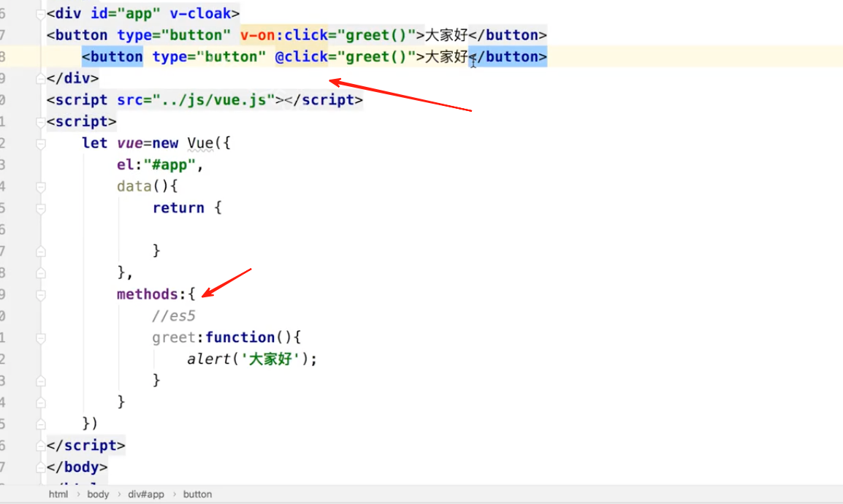Viewport: 843px width, 504px height.
Task: Click the 'Vue' constructor name
Action: 201,143
